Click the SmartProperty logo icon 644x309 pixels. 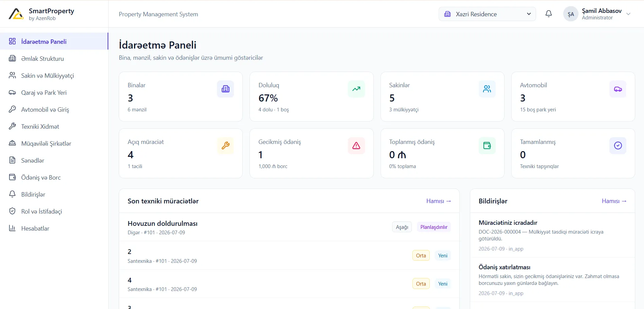tap(16, 14)
